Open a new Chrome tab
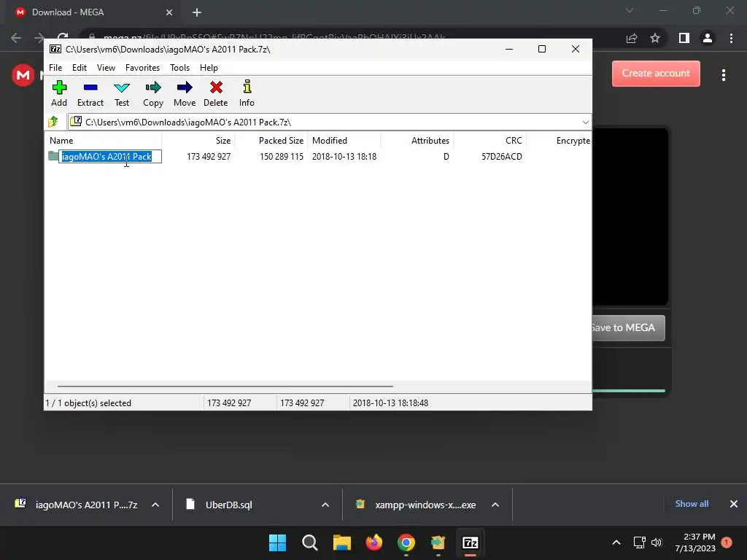 point(197,12)
